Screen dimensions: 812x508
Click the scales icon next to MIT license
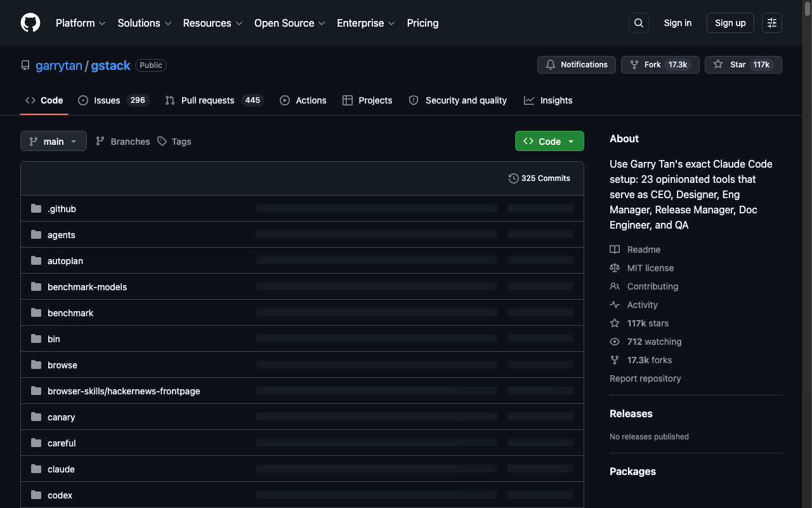615,268
